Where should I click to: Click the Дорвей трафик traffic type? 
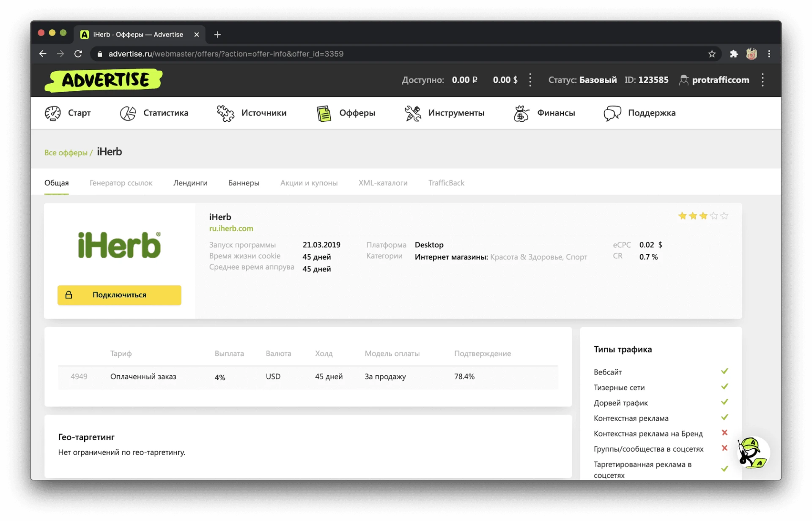[620, 403]
